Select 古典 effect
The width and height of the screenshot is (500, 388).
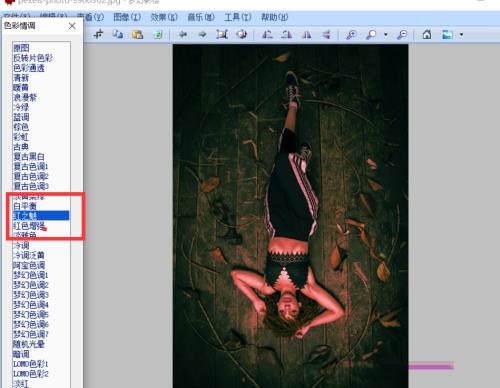[21, 147]
